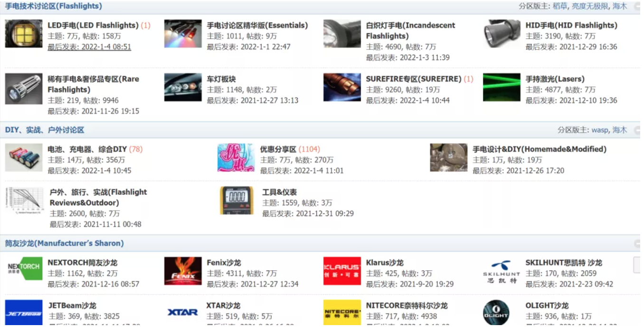Open the OLIGHT沙龙 title link

click(547, 306)
